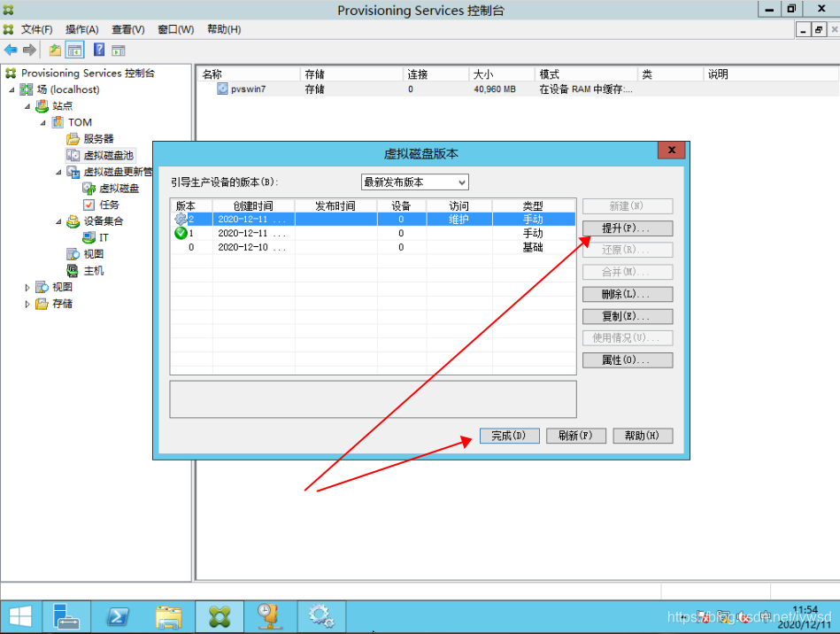Click the back arrow toolbar icon
This screenshot has height=634, width=840.
pos(11,50)
